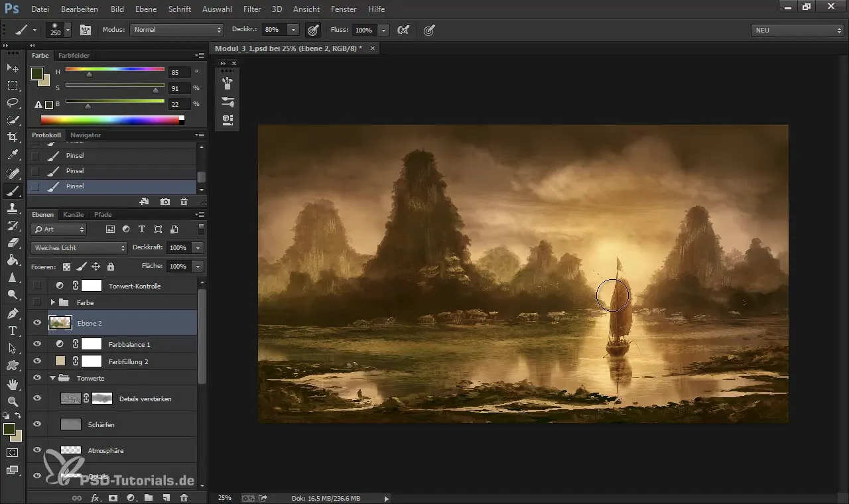Open Weiches Licht blend mode dropdown
Screen dimensions: 849x504
(78, 247)
